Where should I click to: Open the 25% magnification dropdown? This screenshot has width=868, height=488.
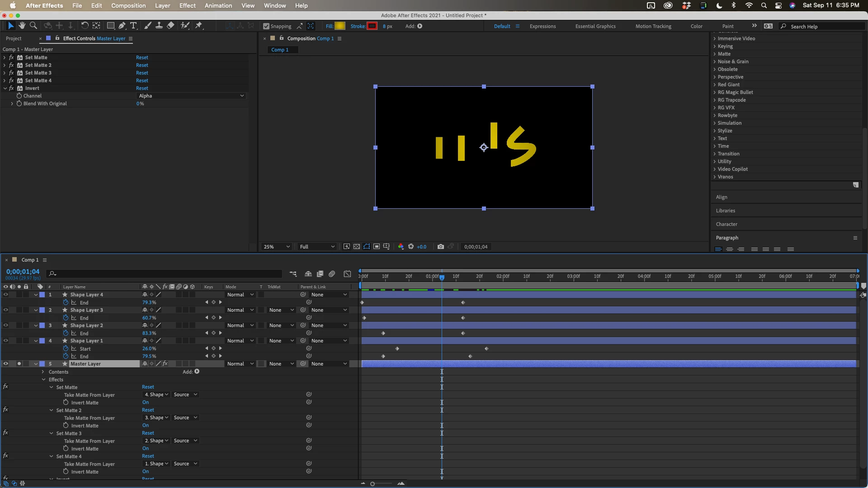coord(277,247)
